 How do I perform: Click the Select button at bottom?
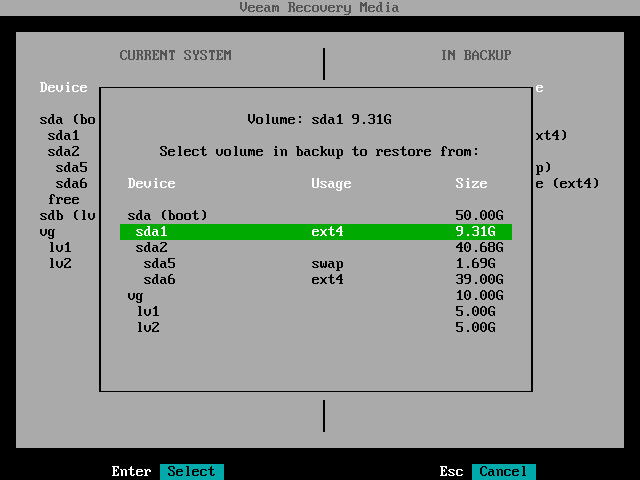tap(191, 471)
